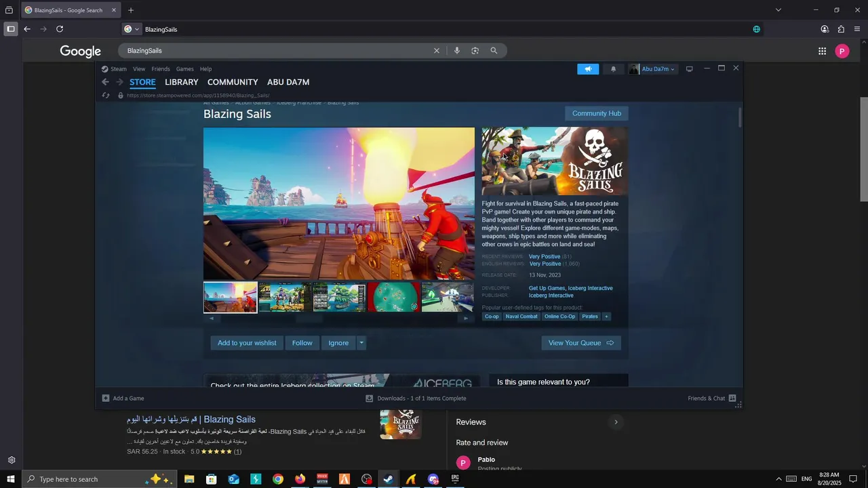Viewport: 868px width, 488px height.
Task: Reload the Steam store page
Action: [106, 96]
